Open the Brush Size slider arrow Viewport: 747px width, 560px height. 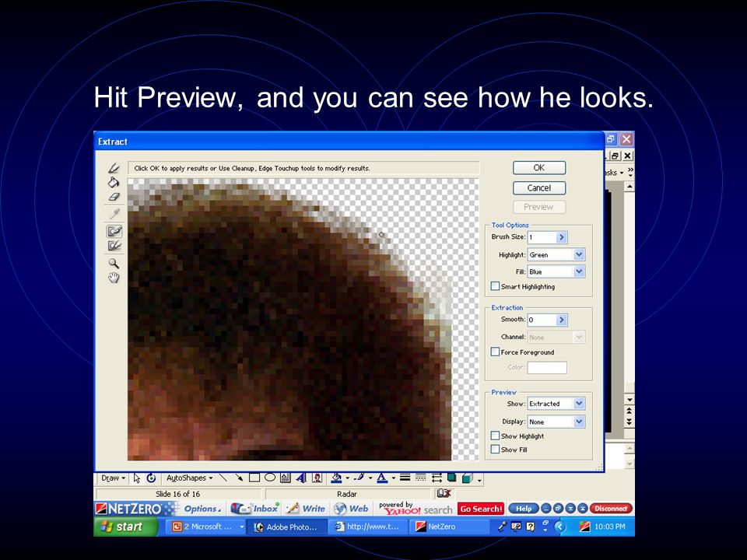(x=562, y=237)
